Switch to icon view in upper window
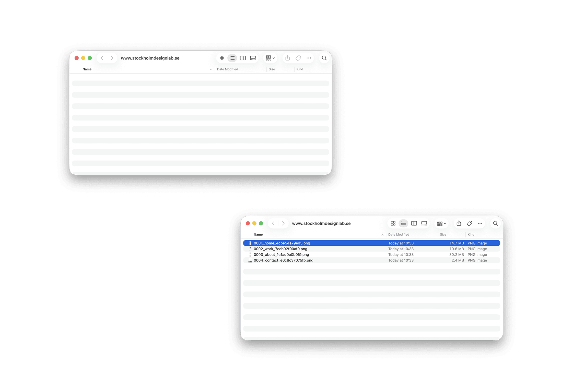 (222, 58)
